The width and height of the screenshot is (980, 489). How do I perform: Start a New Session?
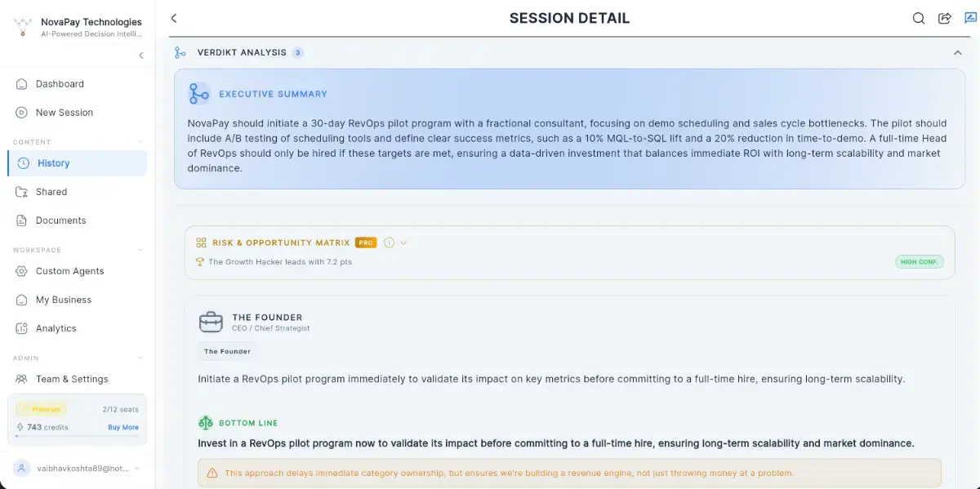coord(64,113)
